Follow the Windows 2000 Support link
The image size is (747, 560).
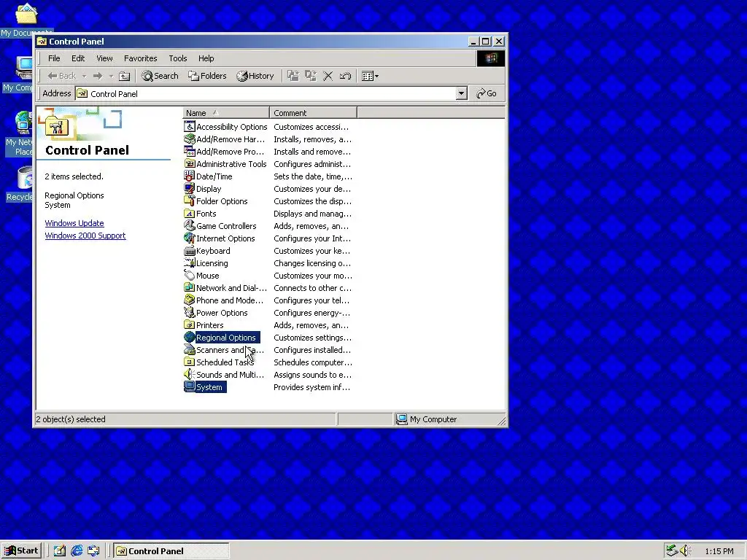85,236
